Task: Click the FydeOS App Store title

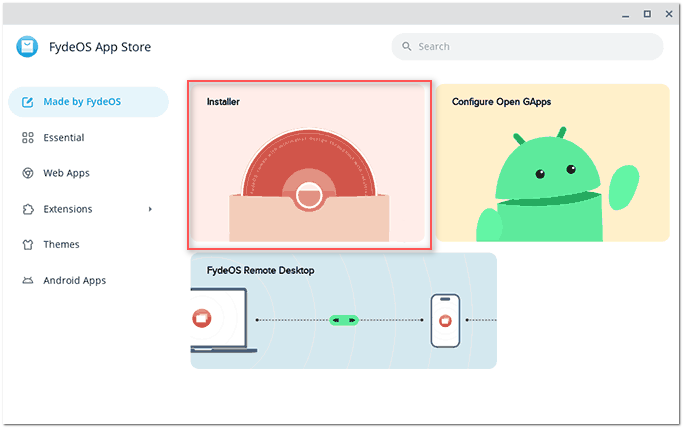Action: click(x=100, y=47)
